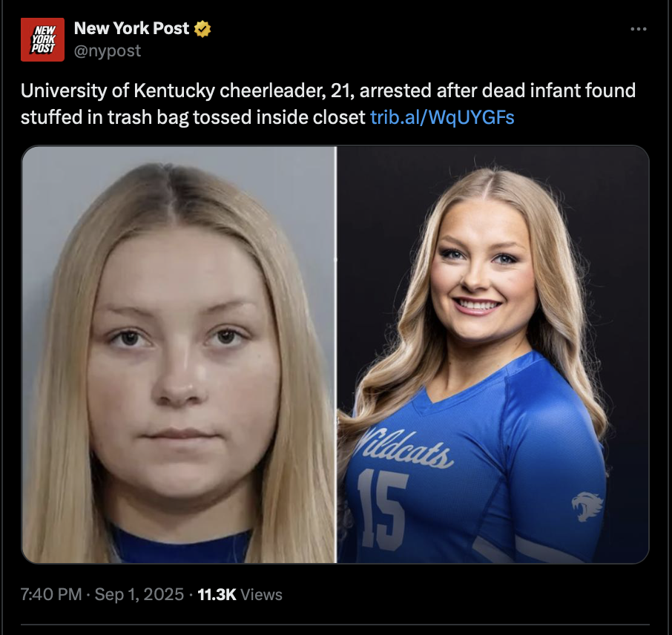
Task: Click the New York Post display name
Action: (x=131, y=28)
